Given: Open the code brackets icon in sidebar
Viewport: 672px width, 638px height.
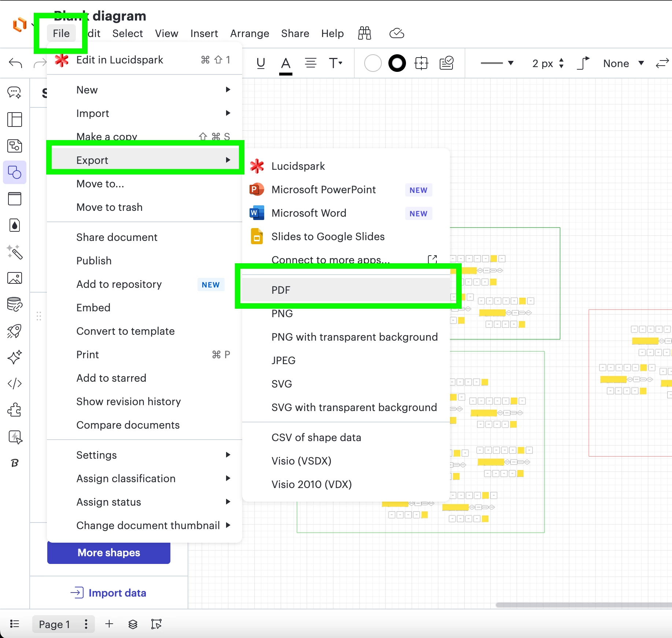Looking at the screenshot, I should pos(15,384).
